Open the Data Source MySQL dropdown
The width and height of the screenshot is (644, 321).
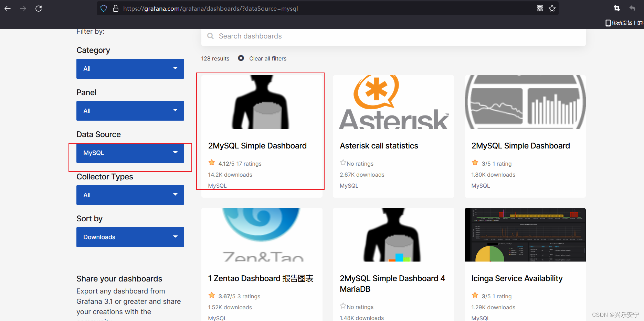pyautogui.click(x=130, y=153)
